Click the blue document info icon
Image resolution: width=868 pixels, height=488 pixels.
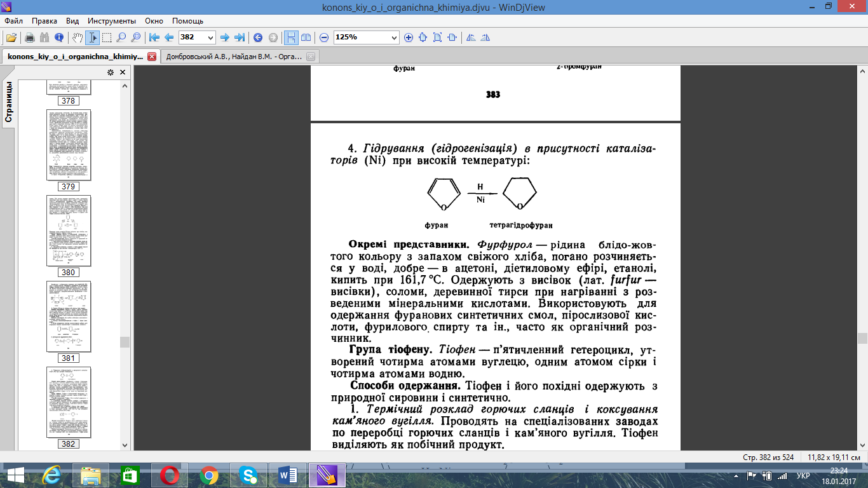point(59,37)
